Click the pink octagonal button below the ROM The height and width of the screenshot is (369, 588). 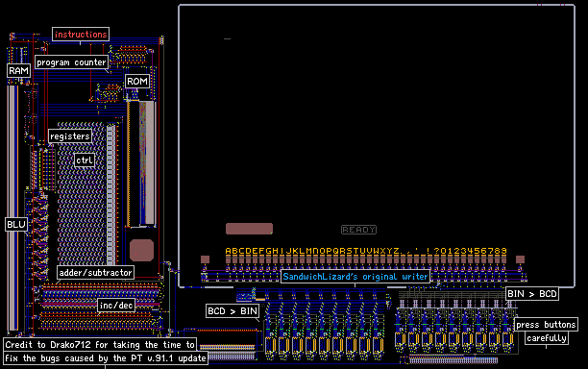tap(142, 250)
